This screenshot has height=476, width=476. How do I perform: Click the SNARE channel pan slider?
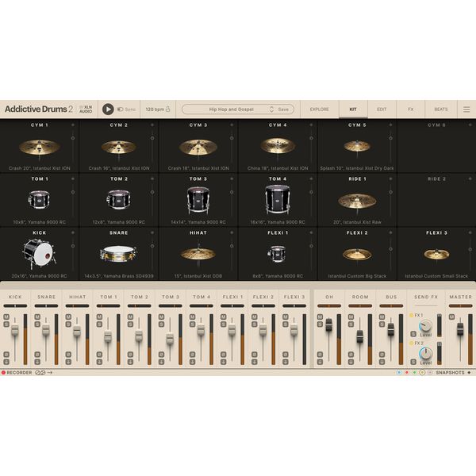click(x=46, y=306)
